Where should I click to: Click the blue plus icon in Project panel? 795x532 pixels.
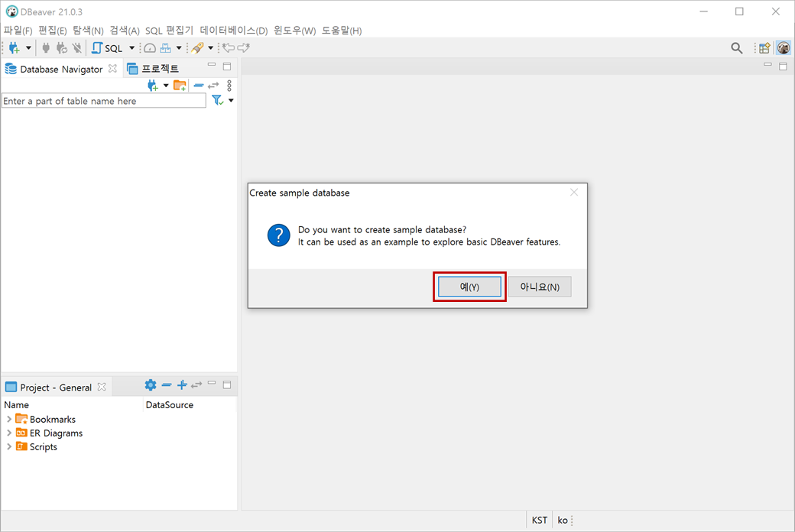[182, 385]
